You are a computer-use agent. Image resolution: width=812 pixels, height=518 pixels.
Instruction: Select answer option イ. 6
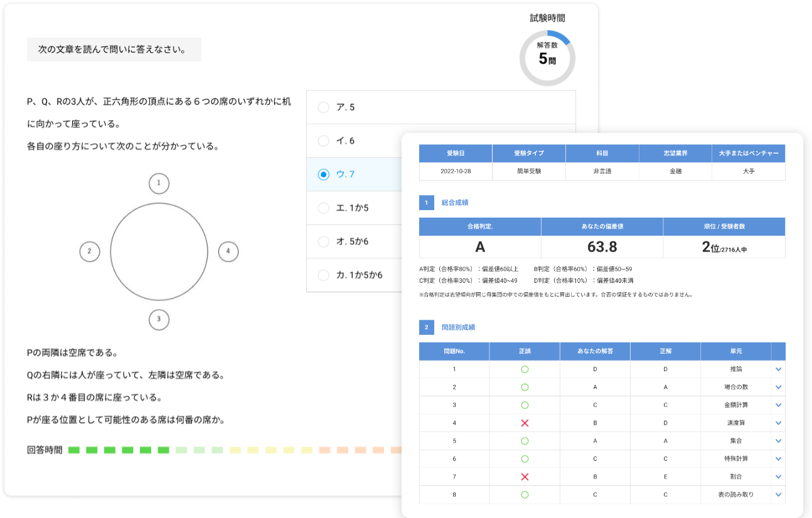pyautogui.click(x=324, y=141)
